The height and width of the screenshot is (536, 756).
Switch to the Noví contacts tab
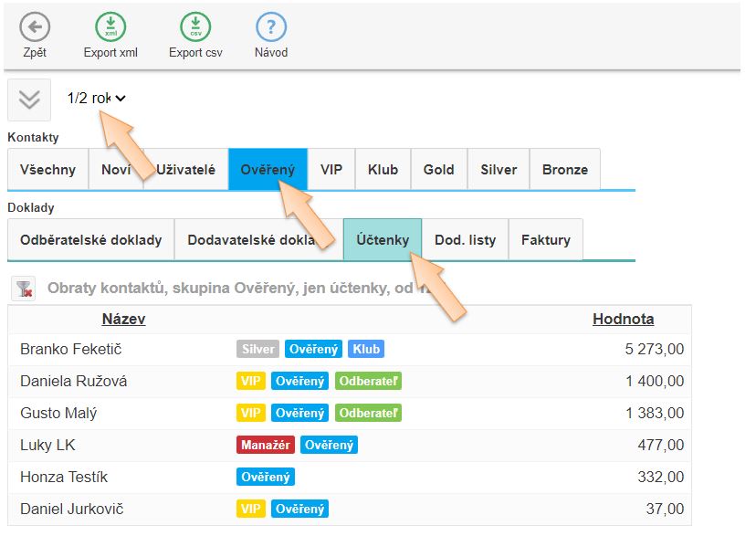coord(116,170)
